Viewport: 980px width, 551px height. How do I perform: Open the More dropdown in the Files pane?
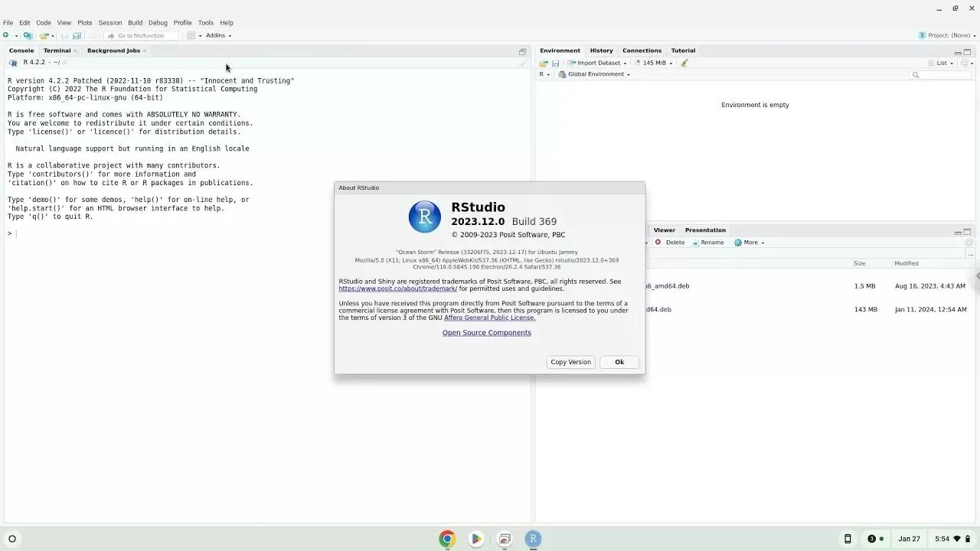[749, 243]
